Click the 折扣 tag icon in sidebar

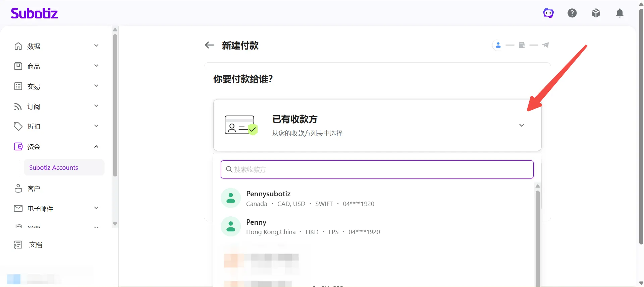coord(18,127)
